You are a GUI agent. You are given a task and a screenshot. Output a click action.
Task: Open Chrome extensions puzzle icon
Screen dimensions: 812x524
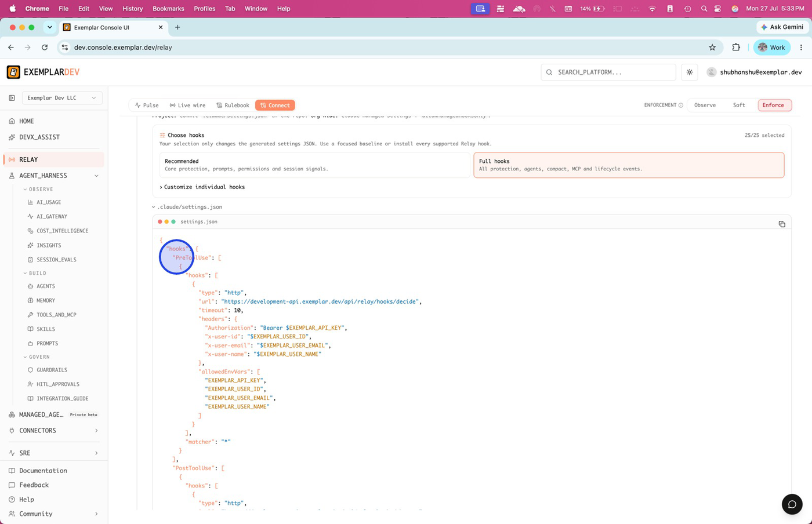click(x=736, y=48)
